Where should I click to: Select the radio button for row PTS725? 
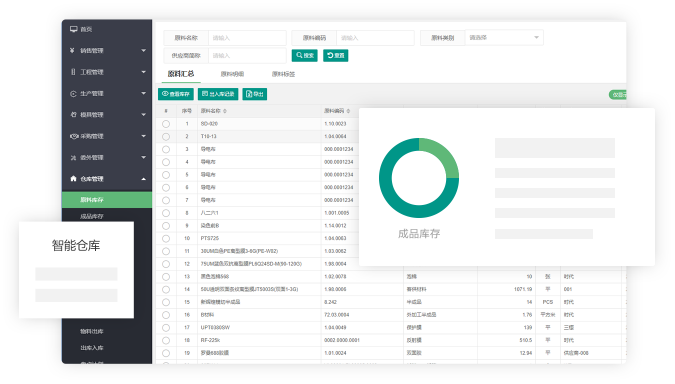click(x=166, y=238)
